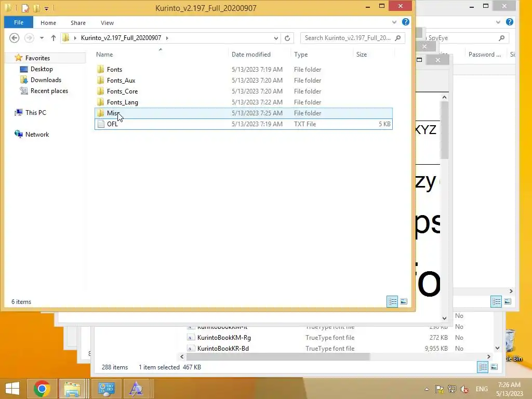
Task: Expand the chevron after Kurinto_v2.197_Full_20200907 path
Action: (x=167, y=38)
